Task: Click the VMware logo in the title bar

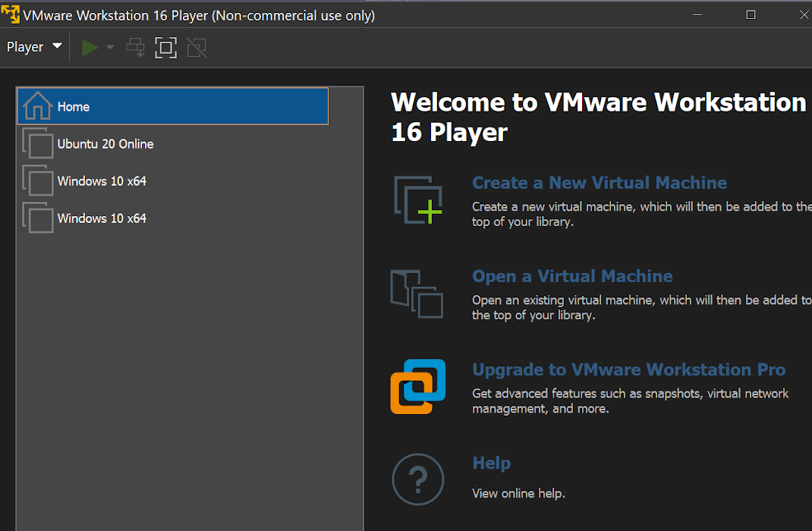Action: click(10, 14)
